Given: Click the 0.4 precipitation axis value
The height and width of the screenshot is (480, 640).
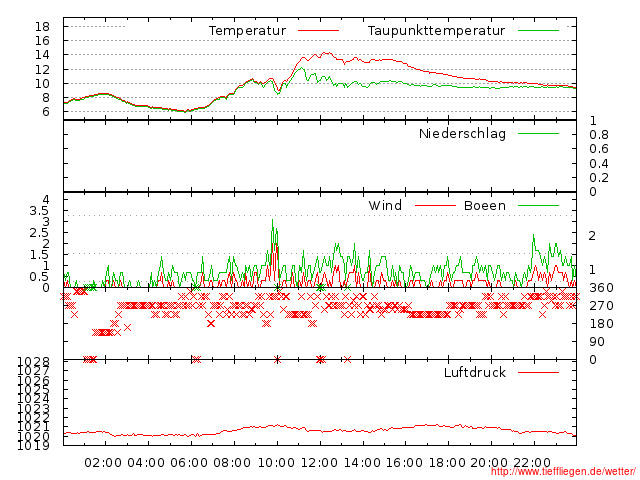Looking at the screenshot, I should 599,164.
